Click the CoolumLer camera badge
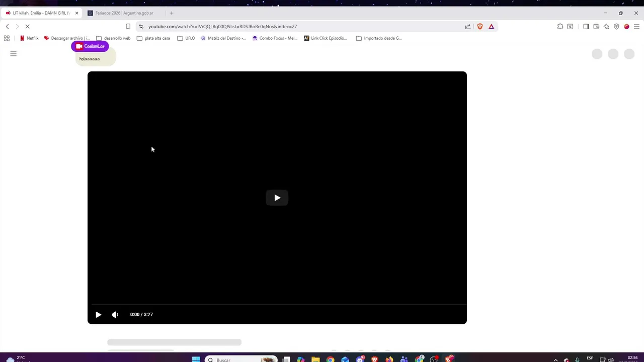644x362 pixels. 90,46
